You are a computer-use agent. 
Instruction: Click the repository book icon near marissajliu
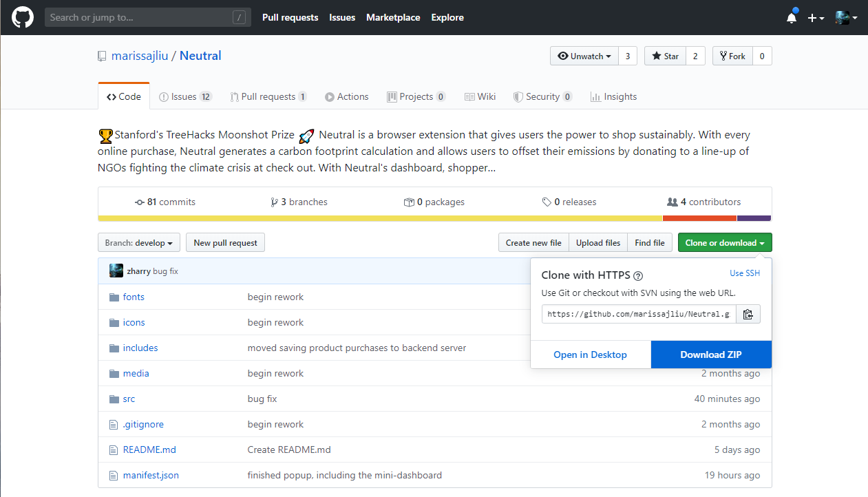tap(103, 56)
